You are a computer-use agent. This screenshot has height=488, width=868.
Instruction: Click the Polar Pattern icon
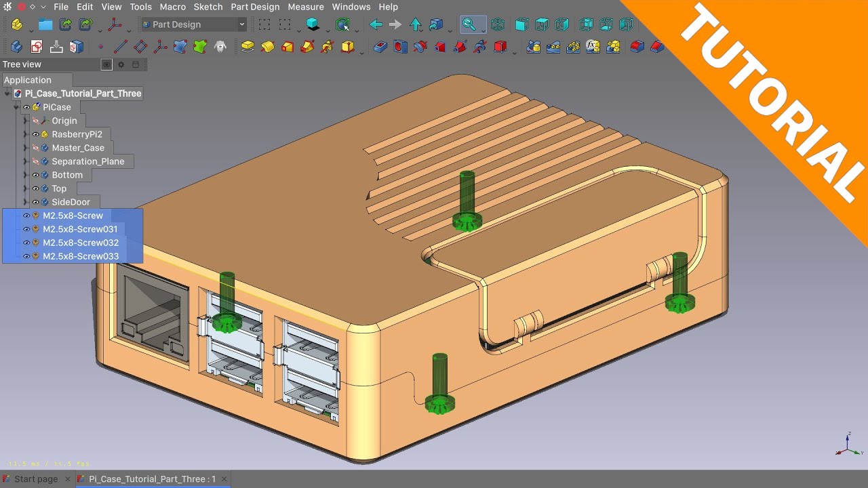(573, 47)
